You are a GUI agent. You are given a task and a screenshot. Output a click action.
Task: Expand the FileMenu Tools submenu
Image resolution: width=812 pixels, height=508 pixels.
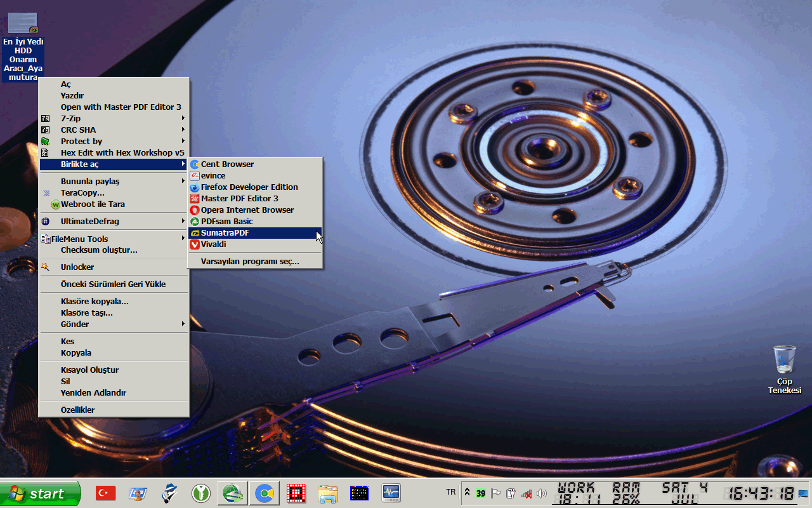click(x=114, y=239)
